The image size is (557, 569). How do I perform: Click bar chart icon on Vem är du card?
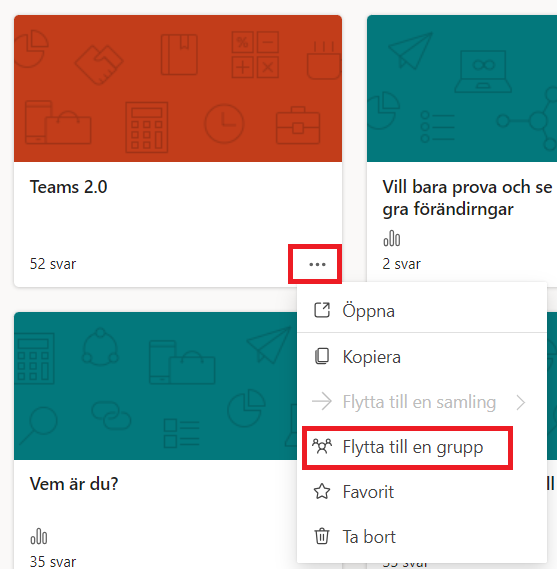click(x=38, y=536)
